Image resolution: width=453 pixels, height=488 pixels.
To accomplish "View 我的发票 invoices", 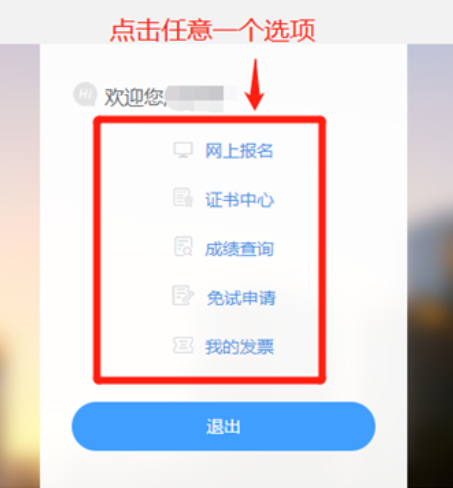I will click(x=239, y=347).
